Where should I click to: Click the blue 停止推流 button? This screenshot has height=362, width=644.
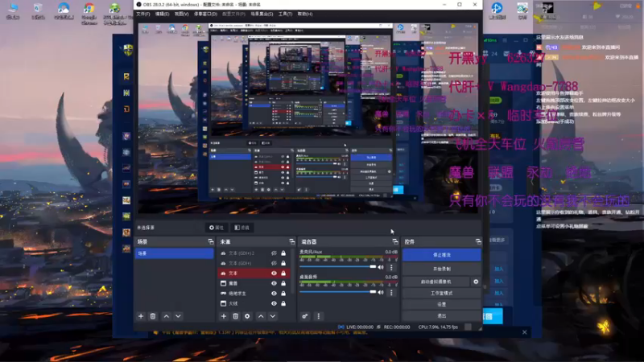441,255
